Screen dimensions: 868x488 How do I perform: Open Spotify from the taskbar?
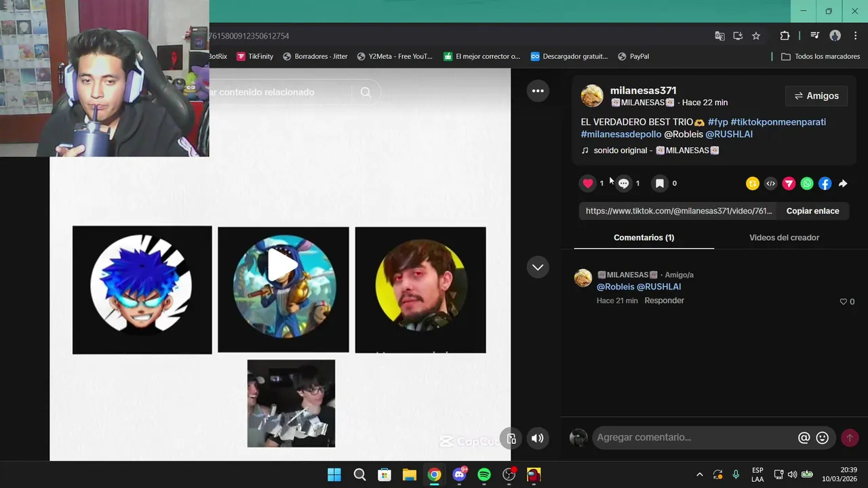pyautogui.click(x=484, y=474)
